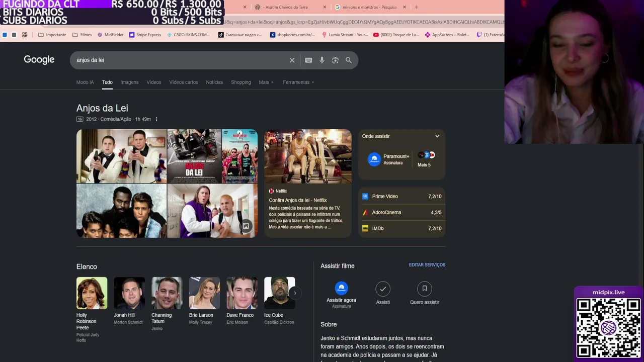Open the Anjos da Lei movie poster image
This screenshot has height=362, width=644.
coord(194,156)
